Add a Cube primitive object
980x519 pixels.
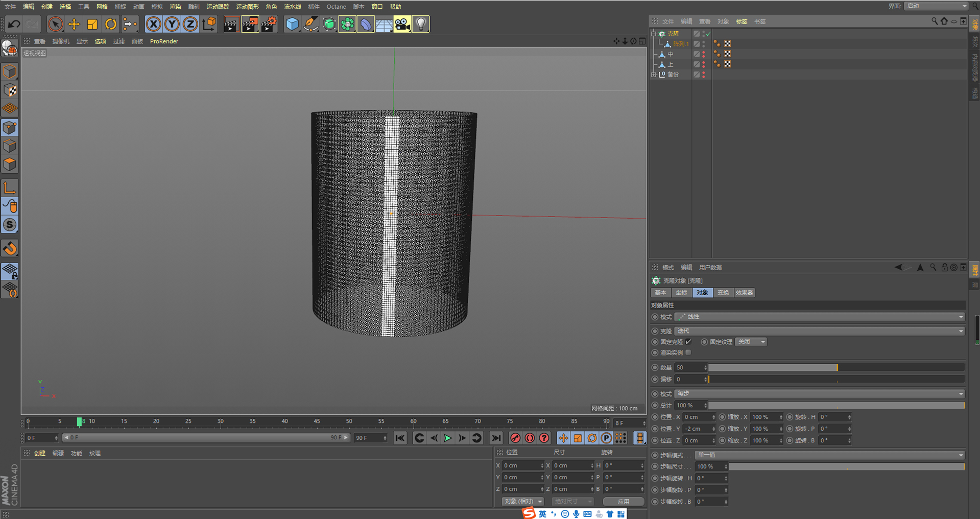tap(292, 24)
